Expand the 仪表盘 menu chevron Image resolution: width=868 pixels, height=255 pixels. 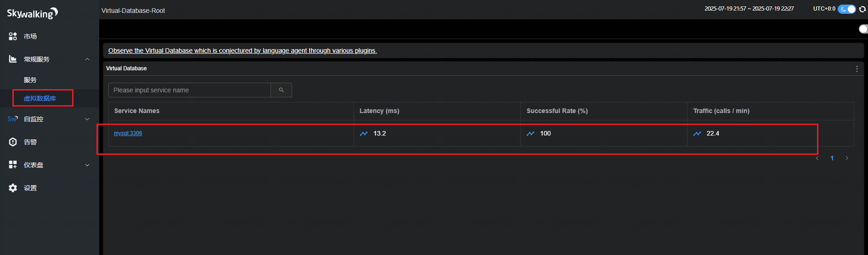point(87,165)
